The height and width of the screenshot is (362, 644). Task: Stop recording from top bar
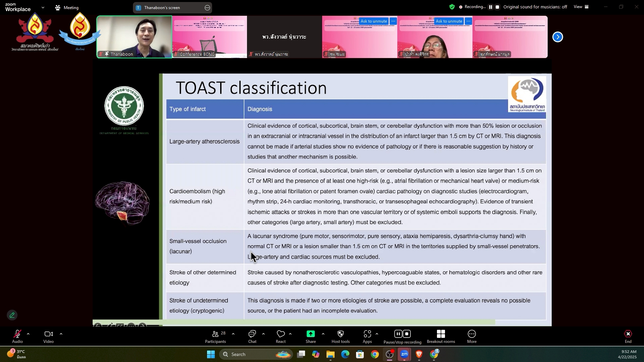[x=498, y=7]
